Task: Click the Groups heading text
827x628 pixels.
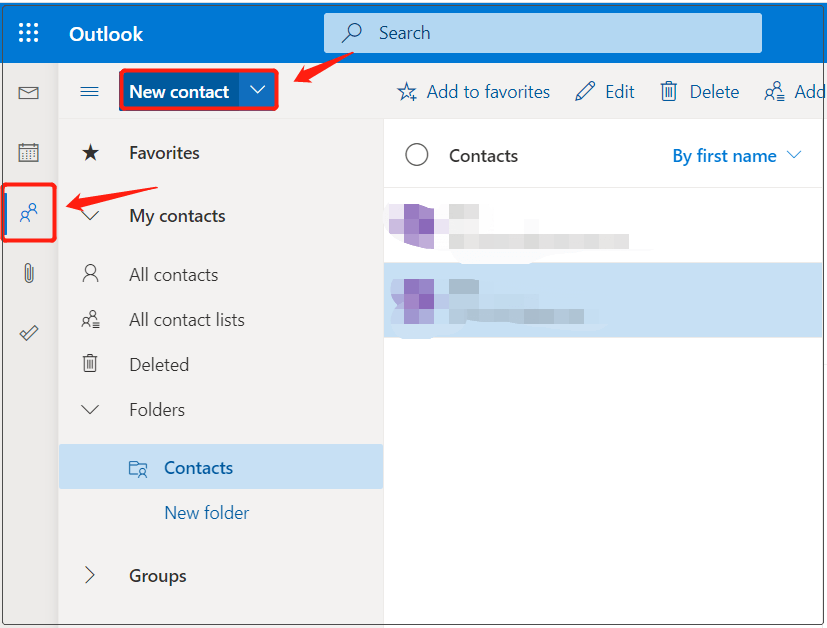Action: [x=158, y=576]
